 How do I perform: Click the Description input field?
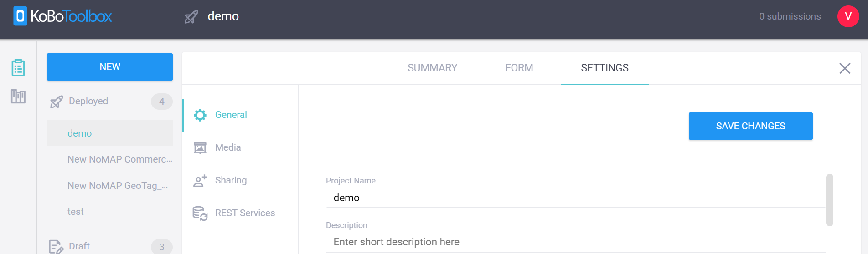pos(576,242)
